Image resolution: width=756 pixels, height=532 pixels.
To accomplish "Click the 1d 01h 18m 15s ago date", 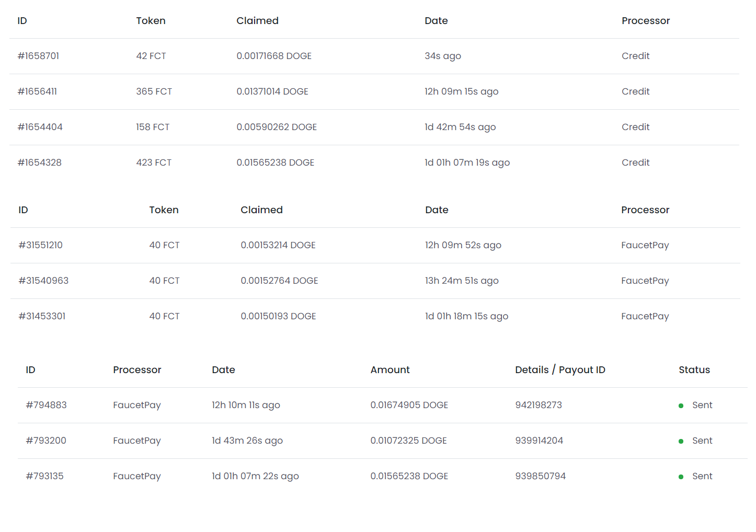I will click(466, 316).
